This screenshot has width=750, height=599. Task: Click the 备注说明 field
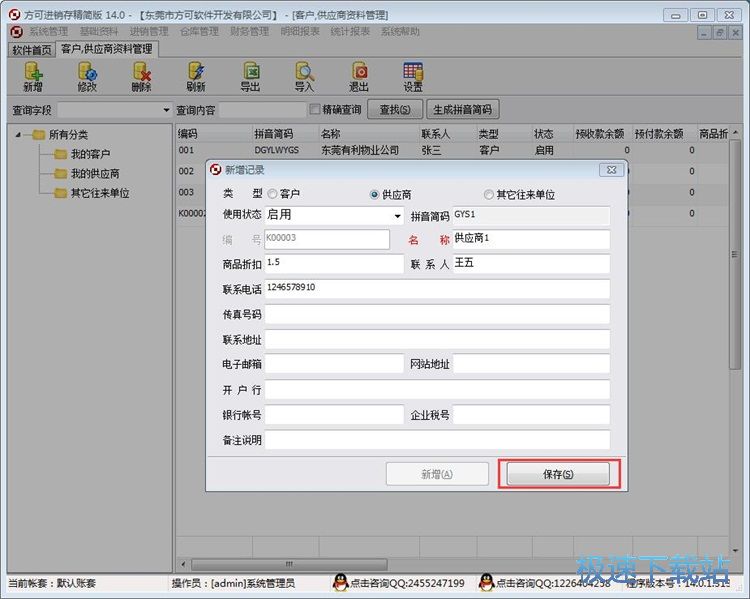[437, 440]
